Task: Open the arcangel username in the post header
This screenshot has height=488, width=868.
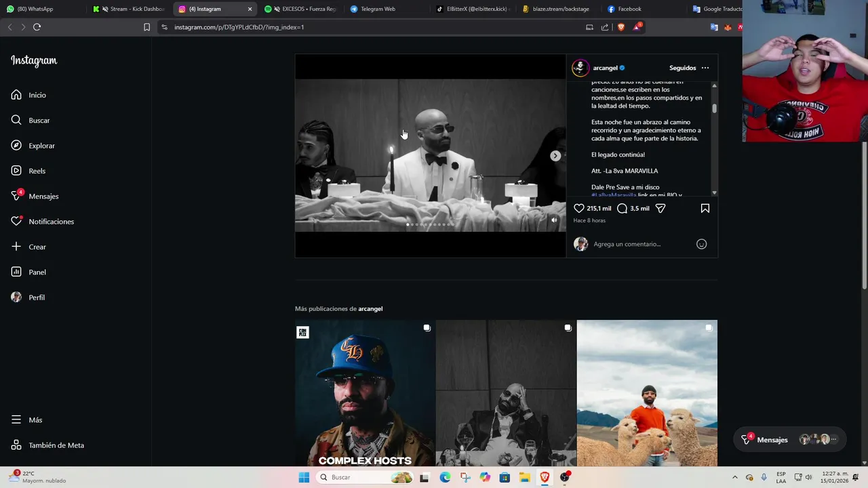Action: tap(606, 68)
